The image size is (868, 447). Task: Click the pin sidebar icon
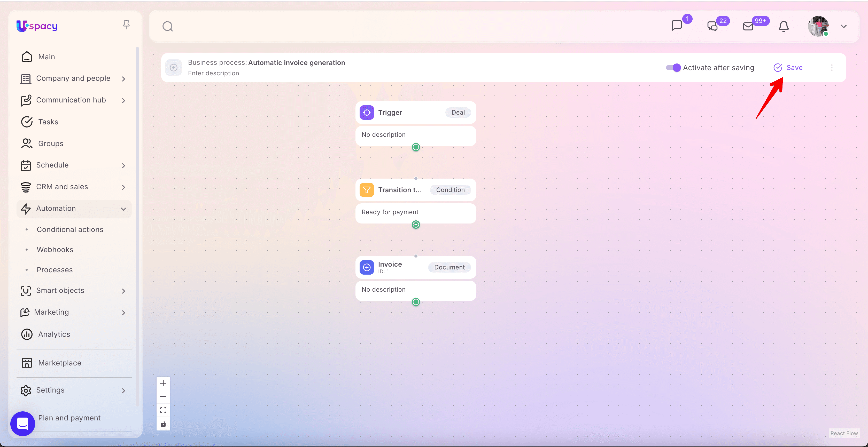(126, 25)
